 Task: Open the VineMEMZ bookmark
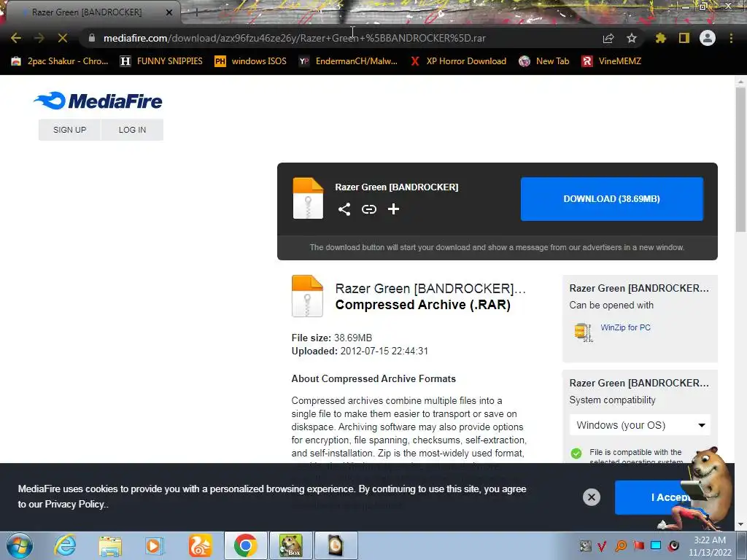612,61
